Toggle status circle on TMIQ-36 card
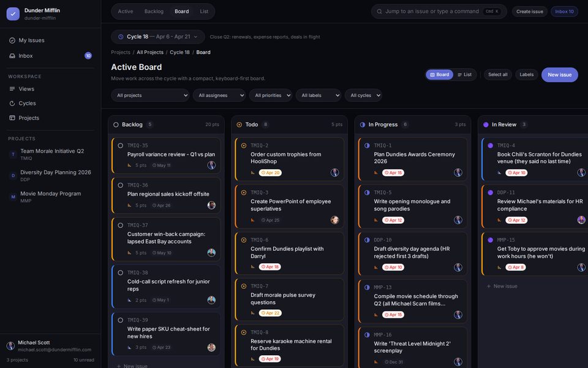This screenshot has height=368, width=588. pos(121,185)
